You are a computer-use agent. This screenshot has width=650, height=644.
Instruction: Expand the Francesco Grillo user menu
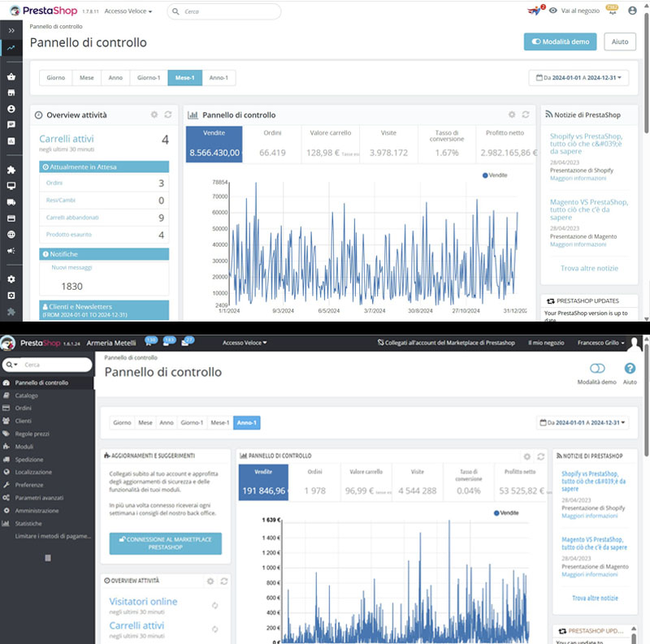(x=602, y=343)
